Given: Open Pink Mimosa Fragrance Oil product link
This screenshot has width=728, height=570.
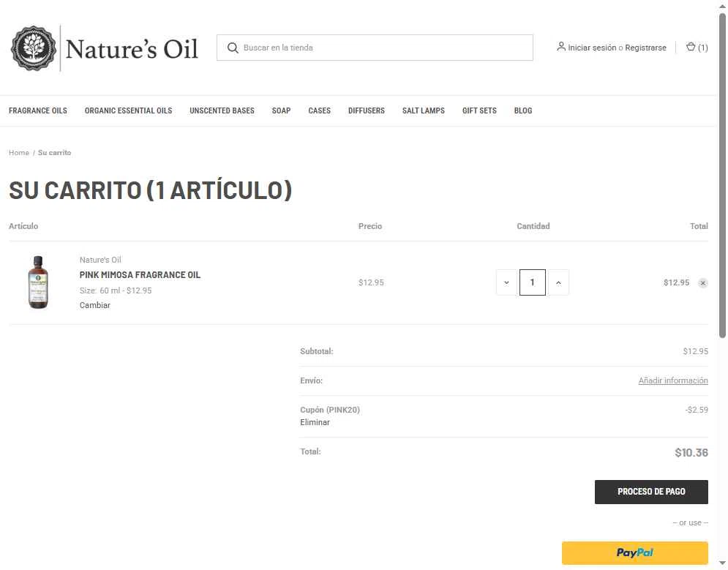Looking at the screenshot, I should pos(140,275).
